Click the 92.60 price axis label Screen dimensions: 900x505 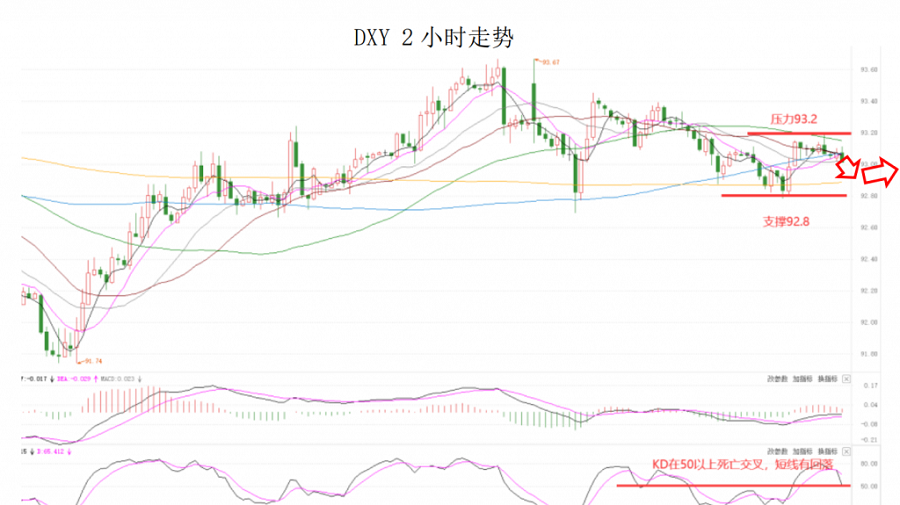(x=868, y=227)
